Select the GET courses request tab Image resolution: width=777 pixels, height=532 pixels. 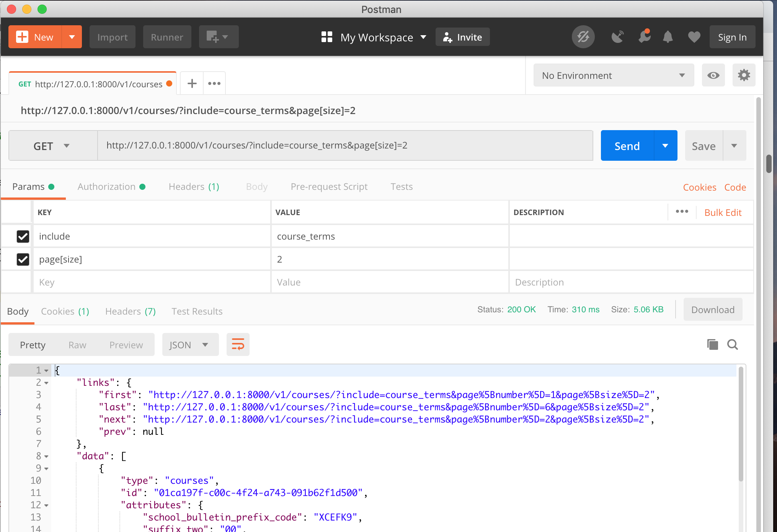click(93, 84)
